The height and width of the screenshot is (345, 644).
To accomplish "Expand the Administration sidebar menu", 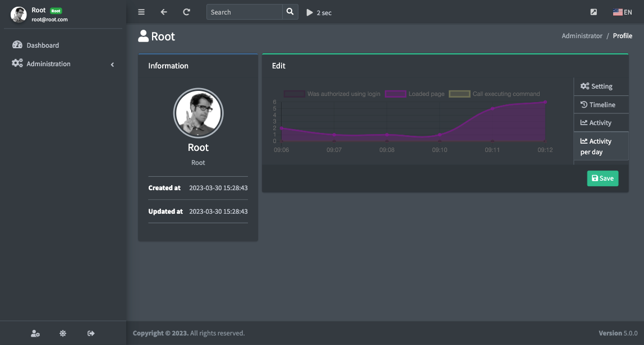I will point(62,64).
